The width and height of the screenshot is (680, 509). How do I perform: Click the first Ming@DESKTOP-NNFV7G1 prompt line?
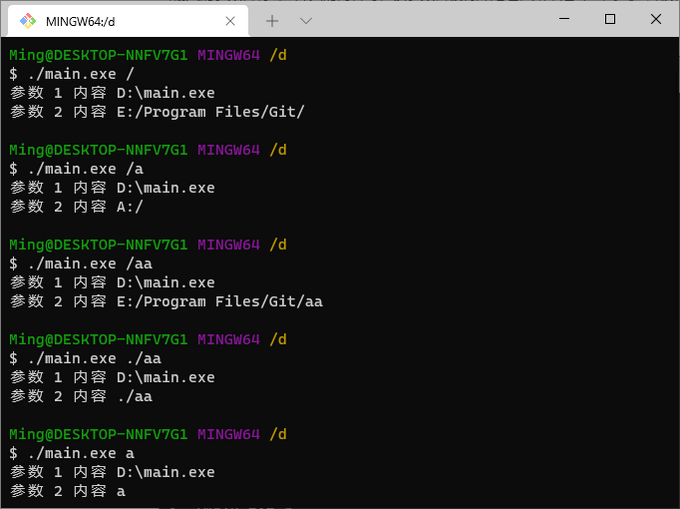pos(148,55)
